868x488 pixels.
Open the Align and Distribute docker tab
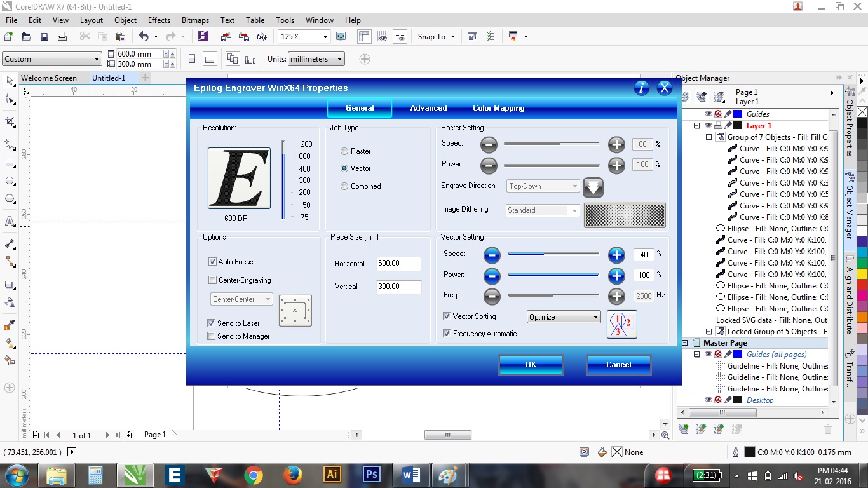click(850, 293)
